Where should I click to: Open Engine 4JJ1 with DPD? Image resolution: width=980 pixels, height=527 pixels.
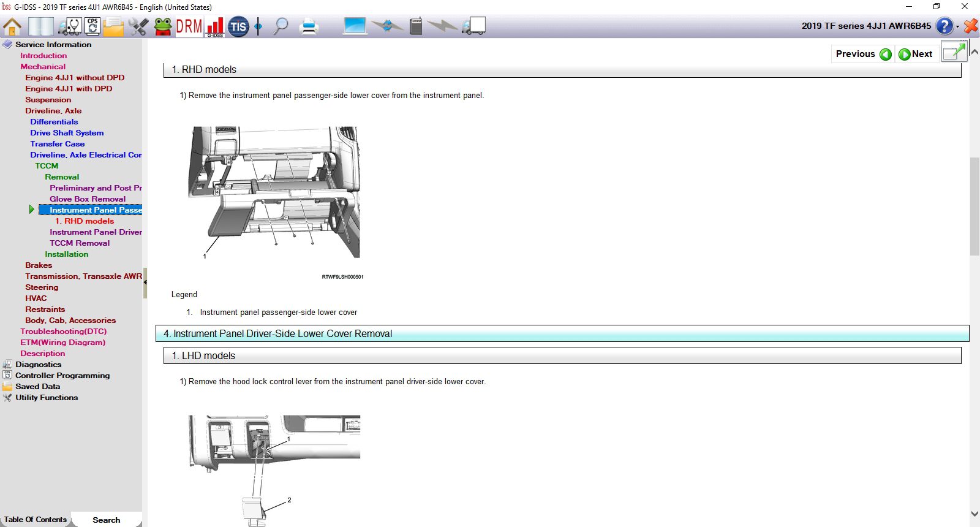69,89
